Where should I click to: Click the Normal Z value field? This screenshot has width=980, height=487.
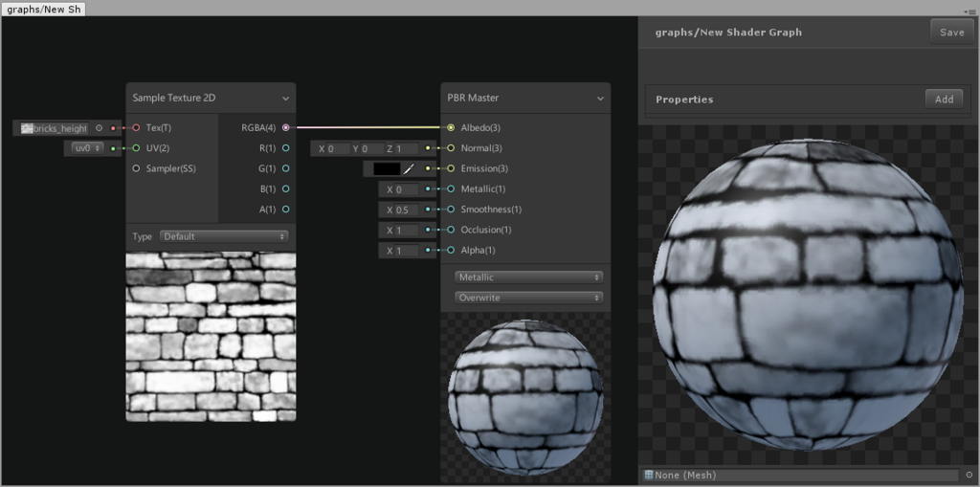coord(404,149)
